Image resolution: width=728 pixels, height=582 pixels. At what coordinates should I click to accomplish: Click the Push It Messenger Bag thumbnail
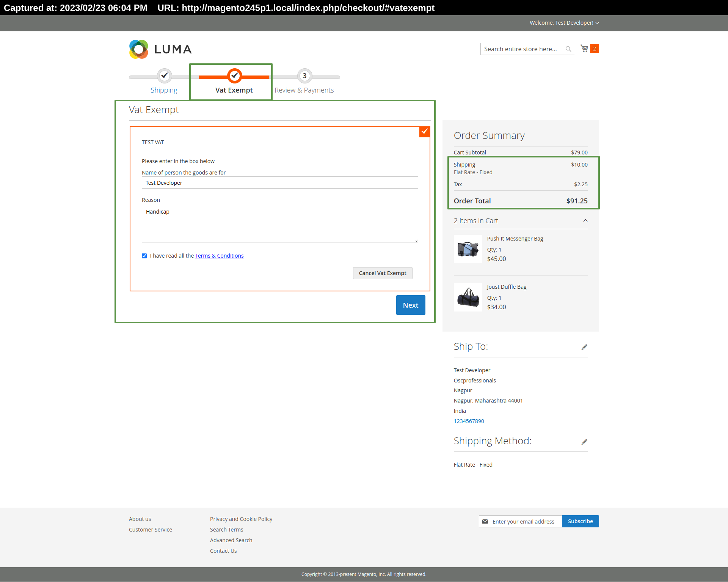(x=468, y=249)
